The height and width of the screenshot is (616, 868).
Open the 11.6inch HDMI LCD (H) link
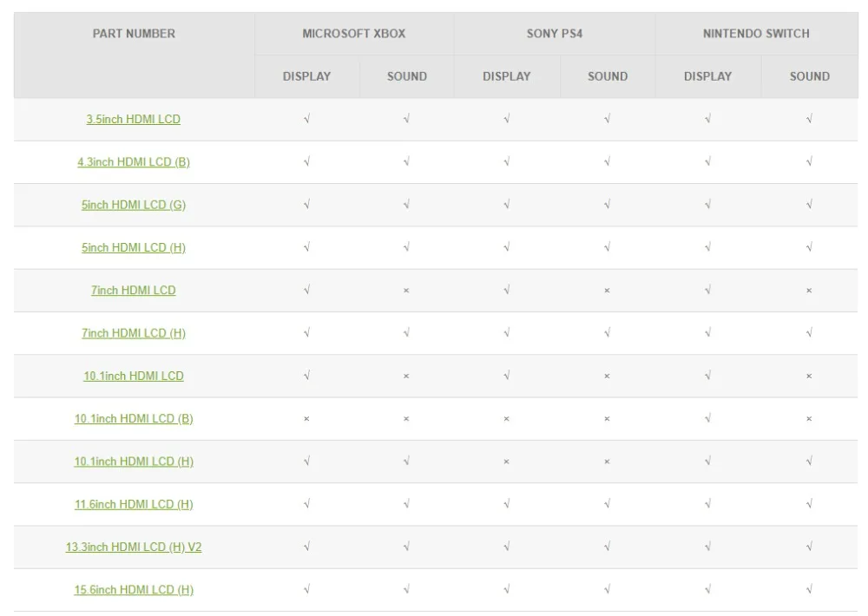(134, 504)
